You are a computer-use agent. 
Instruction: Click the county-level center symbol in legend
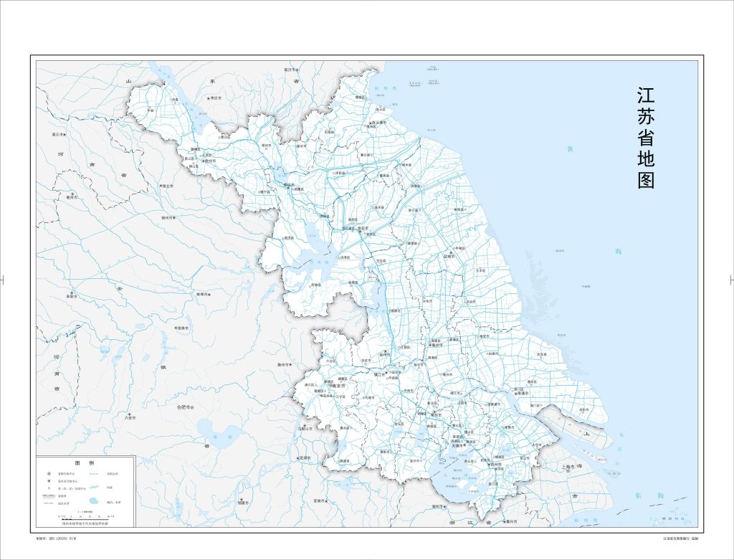point(49,488)
